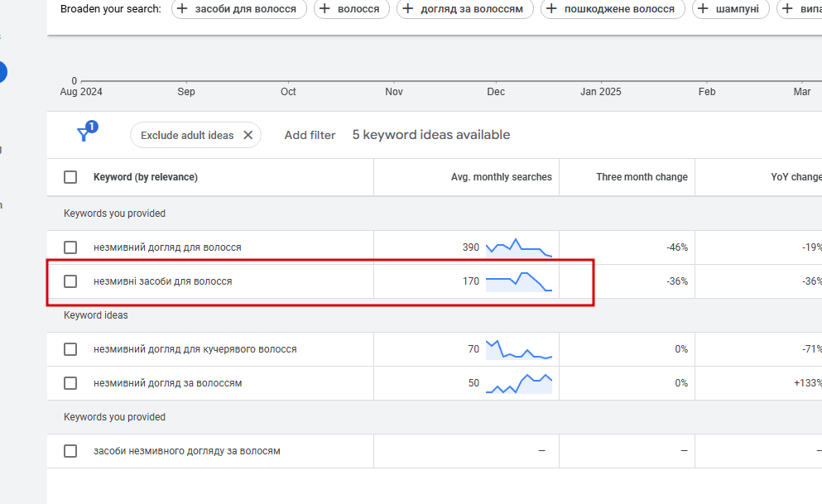
Task: Check 'незмивні засоби для волосся' row
Action: (70, 281)
